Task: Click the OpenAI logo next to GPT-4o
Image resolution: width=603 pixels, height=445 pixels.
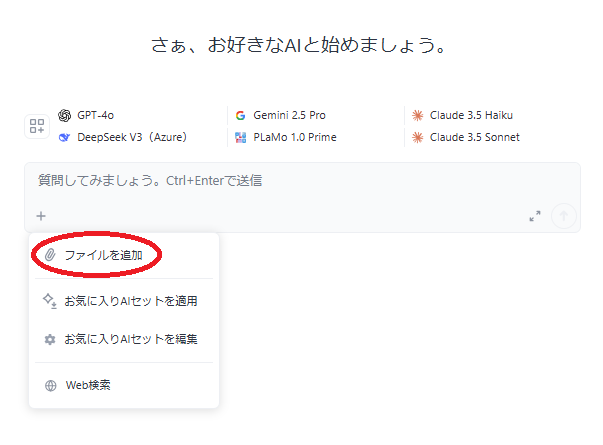Action: point(65,115)
